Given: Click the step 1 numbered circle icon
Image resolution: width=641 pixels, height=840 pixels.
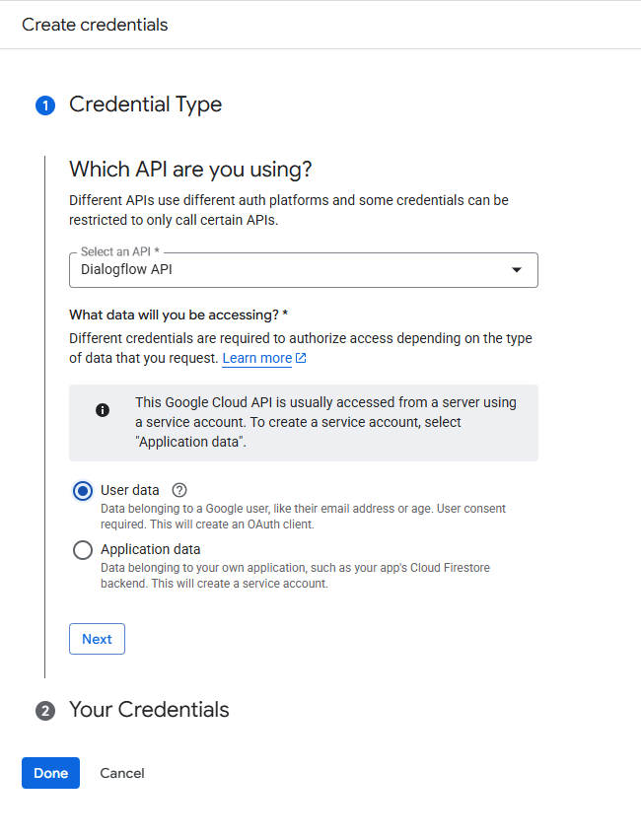Looking at the screenshot, I should [45, 105].
